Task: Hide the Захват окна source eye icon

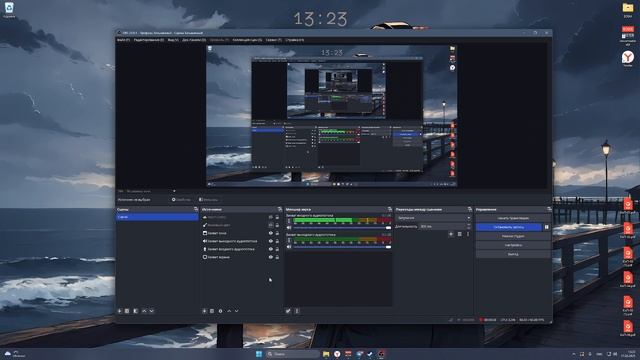Action: point(270,233)
